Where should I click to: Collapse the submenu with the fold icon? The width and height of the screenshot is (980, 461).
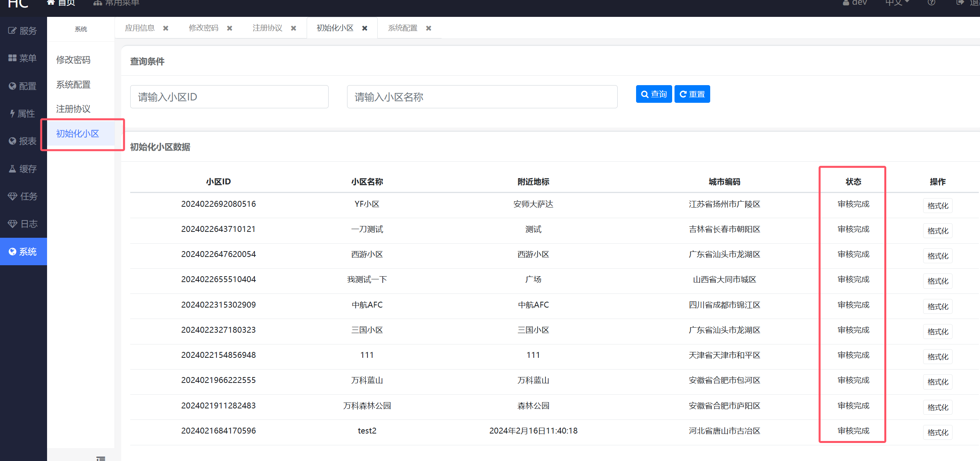pyautogui.click(x=101, y=458)
